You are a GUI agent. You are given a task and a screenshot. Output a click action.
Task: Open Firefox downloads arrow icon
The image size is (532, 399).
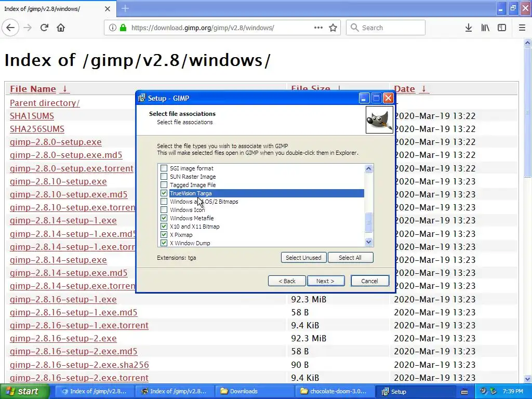468,28
